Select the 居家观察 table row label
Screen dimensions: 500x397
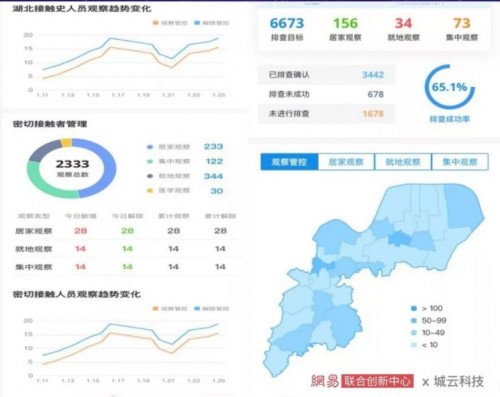tap(34, 231)
